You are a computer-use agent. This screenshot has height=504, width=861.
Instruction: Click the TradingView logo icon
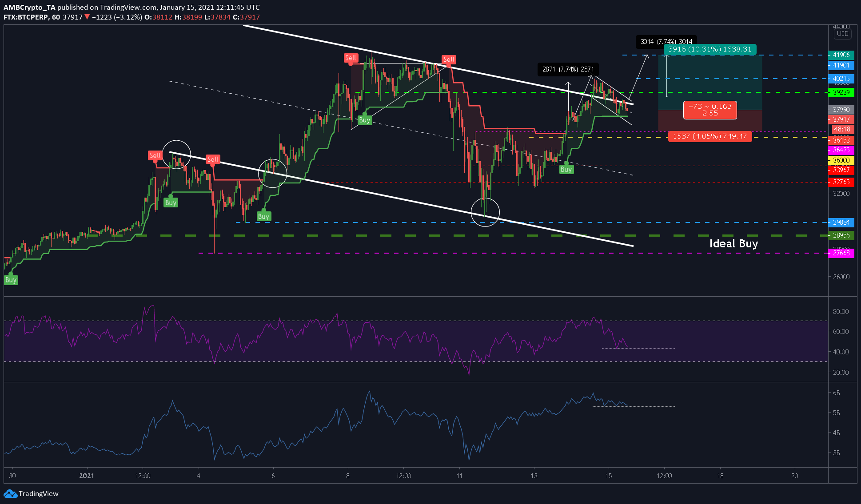click(x=10, y=493)
